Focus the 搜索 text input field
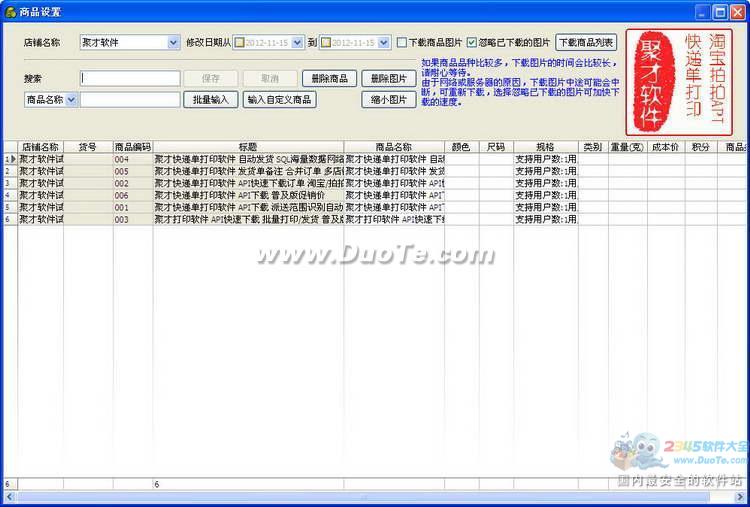The image size is (750, 507). click(x=130, y=78)
